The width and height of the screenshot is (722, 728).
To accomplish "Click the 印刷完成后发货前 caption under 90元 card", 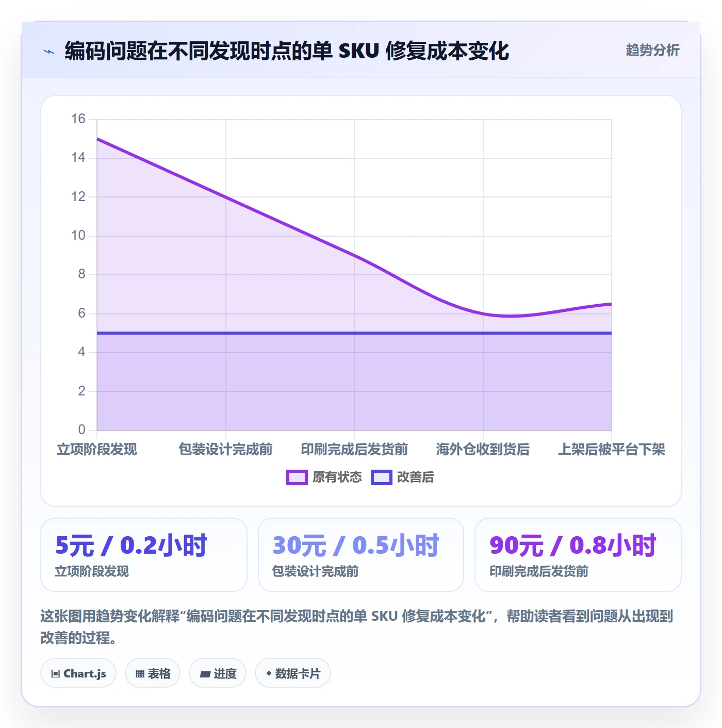I will (x=539, y=571).
